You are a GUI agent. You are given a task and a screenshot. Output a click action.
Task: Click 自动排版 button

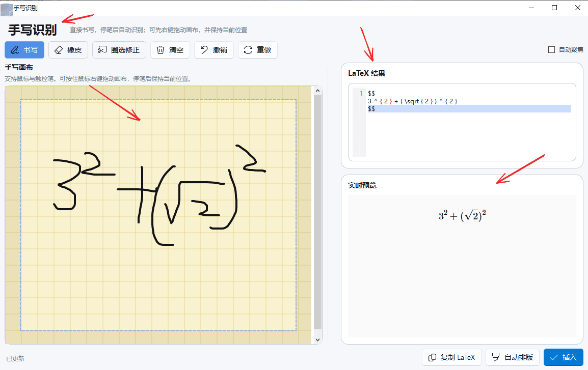click(512, 357)
